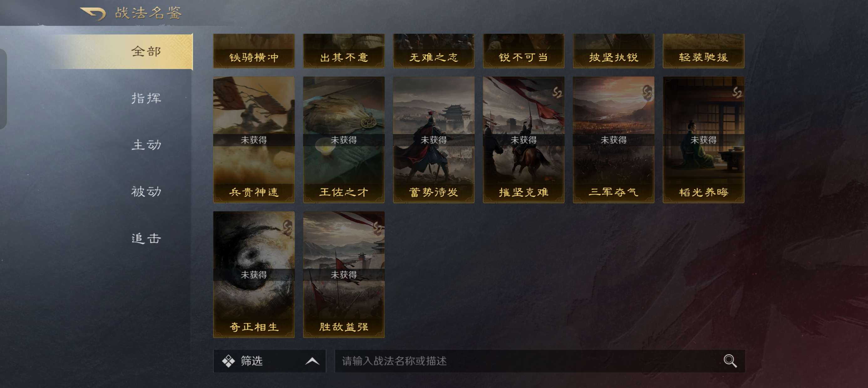Click the S2 badge on 胜敌益强 card
Viewport: 868px width, 388px height.
click(x=377, y=228)
